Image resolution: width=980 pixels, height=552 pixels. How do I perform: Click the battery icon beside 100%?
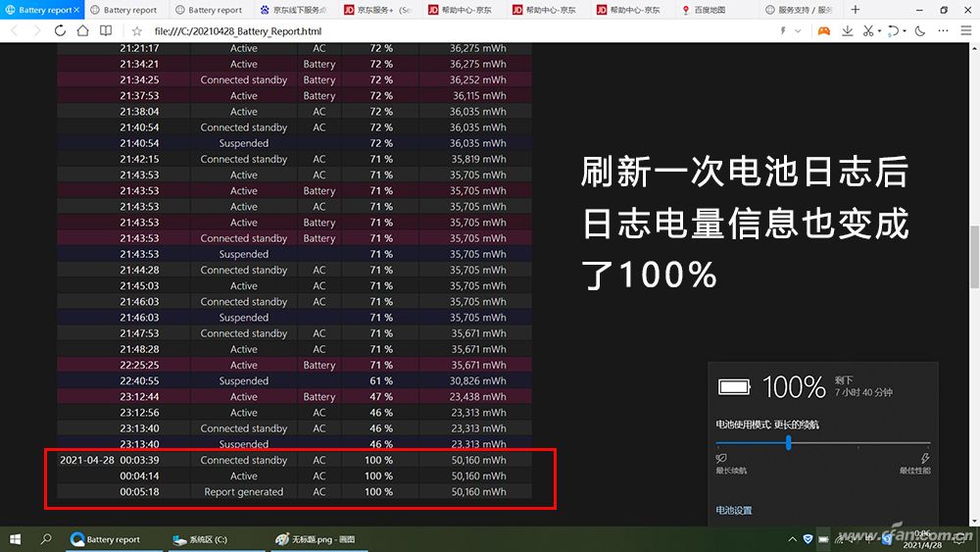coord(734,387)
